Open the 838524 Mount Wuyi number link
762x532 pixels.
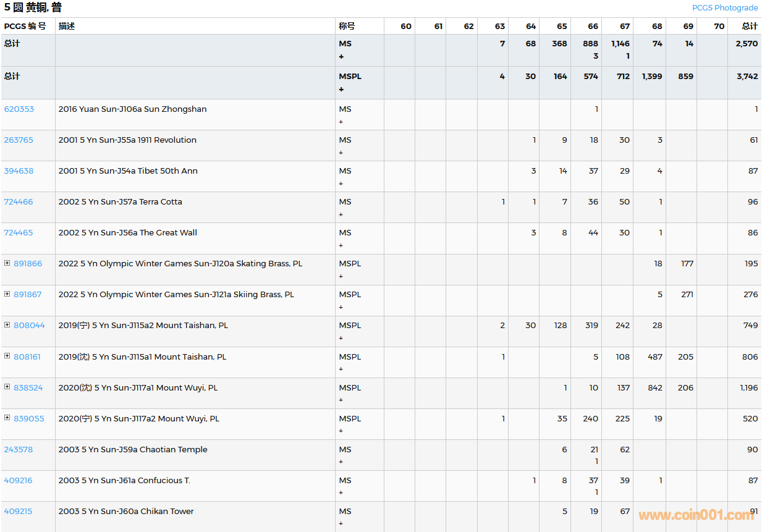[28, 388]
